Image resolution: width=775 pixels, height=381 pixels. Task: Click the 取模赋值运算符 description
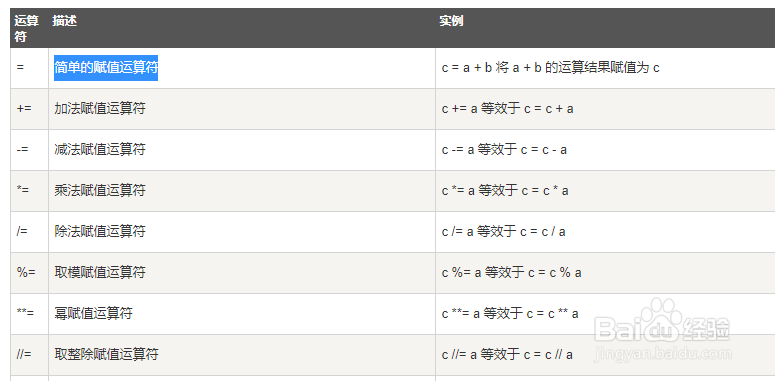100,273
